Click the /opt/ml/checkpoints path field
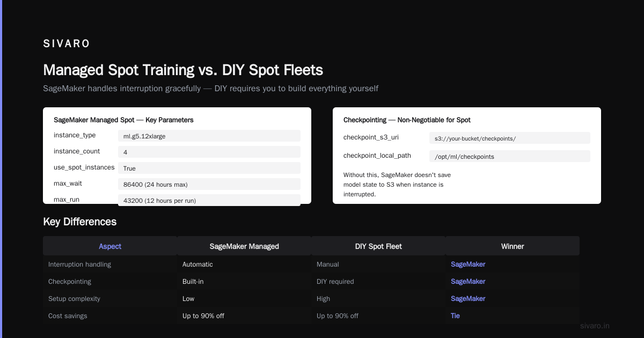 (510, 156)
